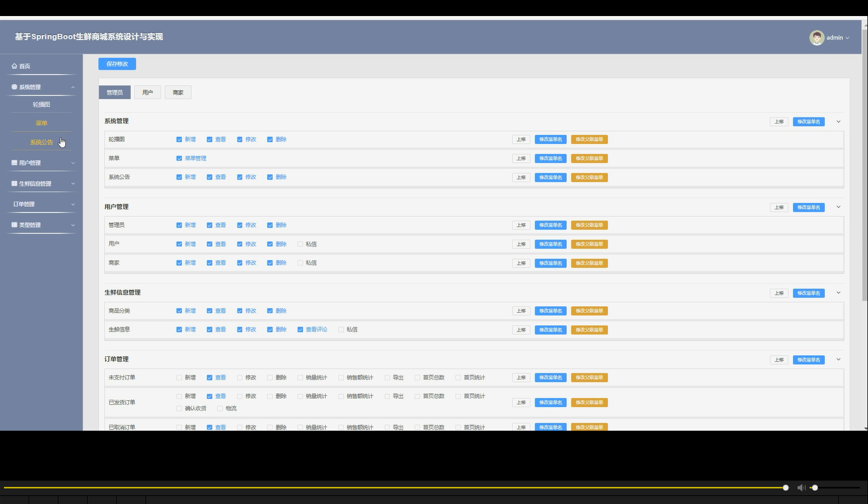The image size is (868, 504).
Task: Click the video player volume speaker icon
Action: point(801,487)
